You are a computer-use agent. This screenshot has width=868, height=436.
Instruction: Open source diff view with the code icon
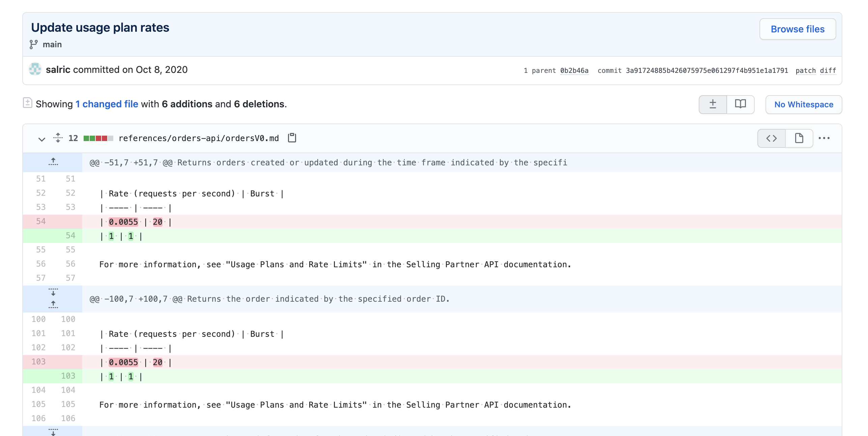click(771, 138)
